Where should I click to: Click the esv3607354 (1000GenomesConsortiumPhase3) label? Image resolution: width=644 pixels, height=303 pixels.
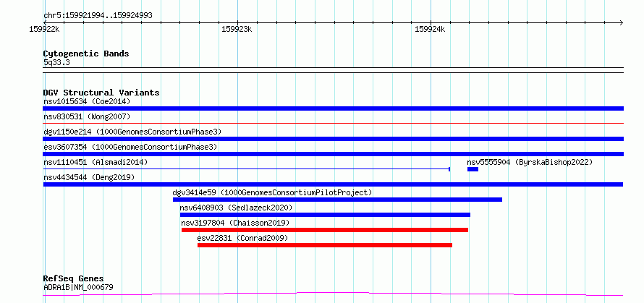[130, 147]
